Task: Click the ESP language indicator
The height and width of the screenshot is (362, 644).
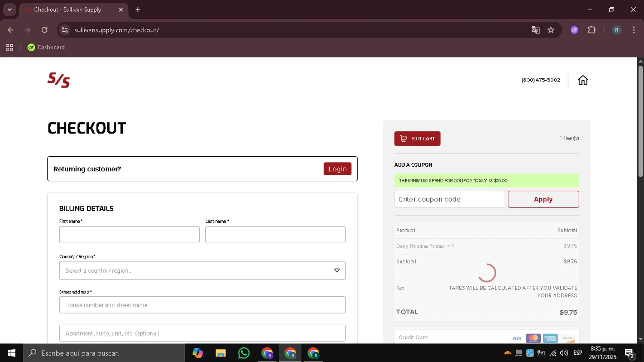Action: coord(578,353)
